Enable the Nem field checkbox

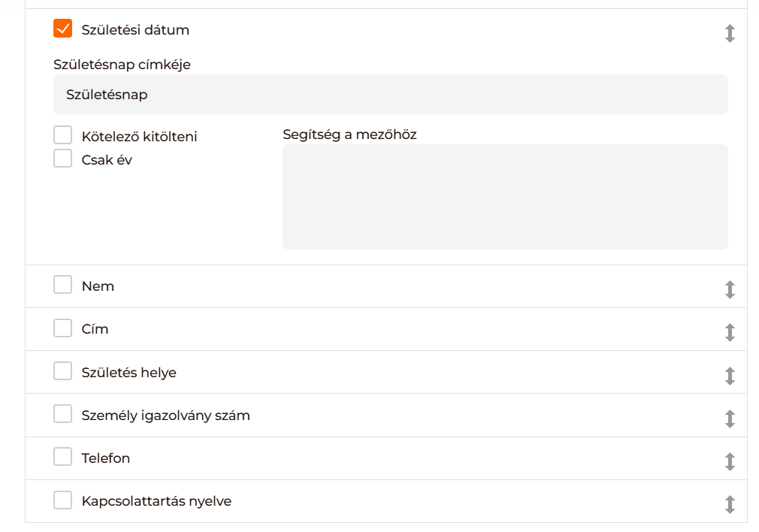pos(63,286)
